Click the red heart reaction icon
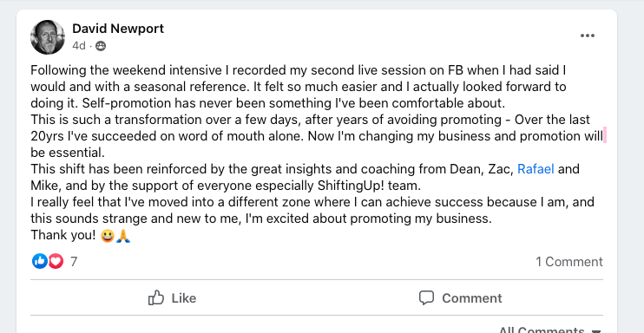The width and height of the screenshot is (644, 333). click(56, 261)
